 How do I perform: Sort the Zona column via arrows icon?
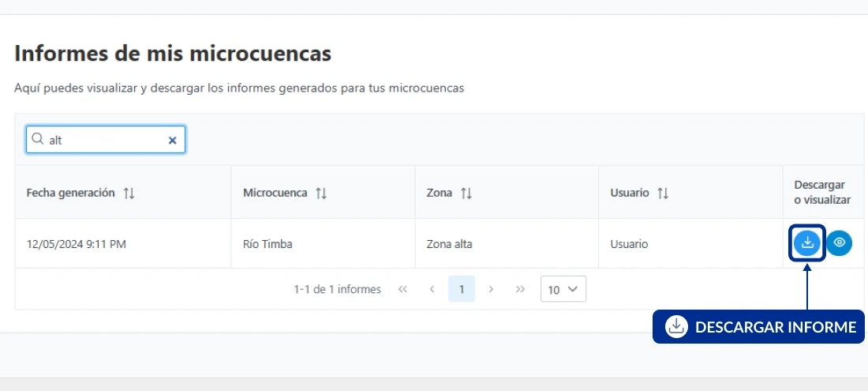coord(466,193)
